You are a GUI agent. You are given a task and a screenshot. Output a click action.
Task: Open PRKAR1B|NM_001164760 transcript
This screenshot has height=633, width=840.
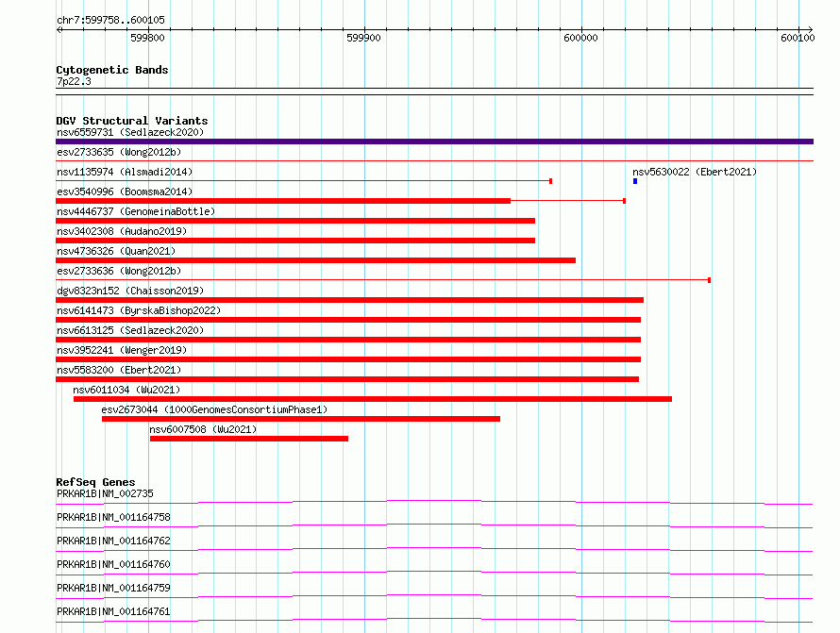(113, 564)
